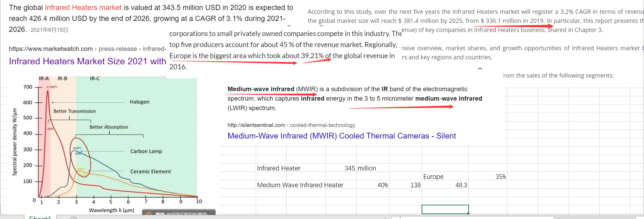Click the green-bordered active cell

pyautogui.click(x=445, y=209)
